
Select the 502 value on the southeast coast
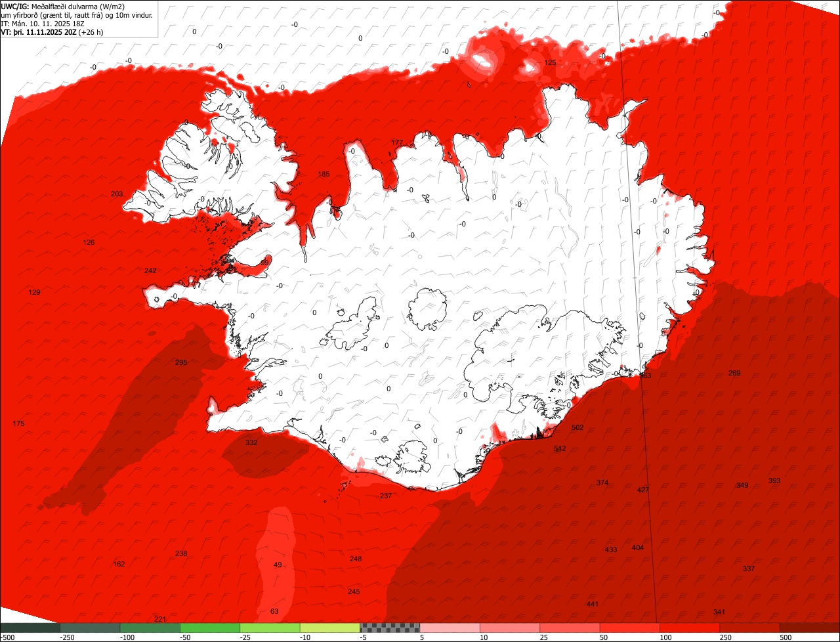coord(577,427)
